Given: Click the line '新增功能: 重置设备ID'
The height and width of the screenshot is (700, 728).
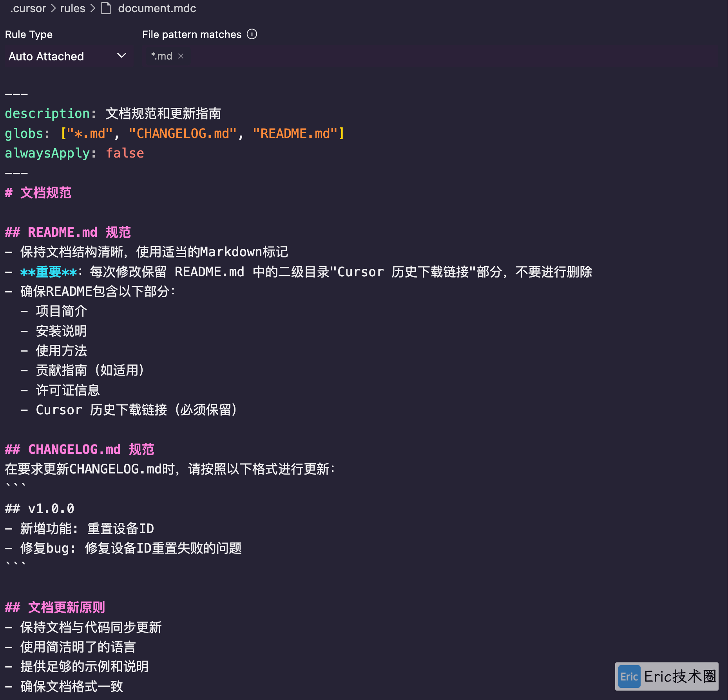Looking at the screenshot, I should [x=87, y=529].
